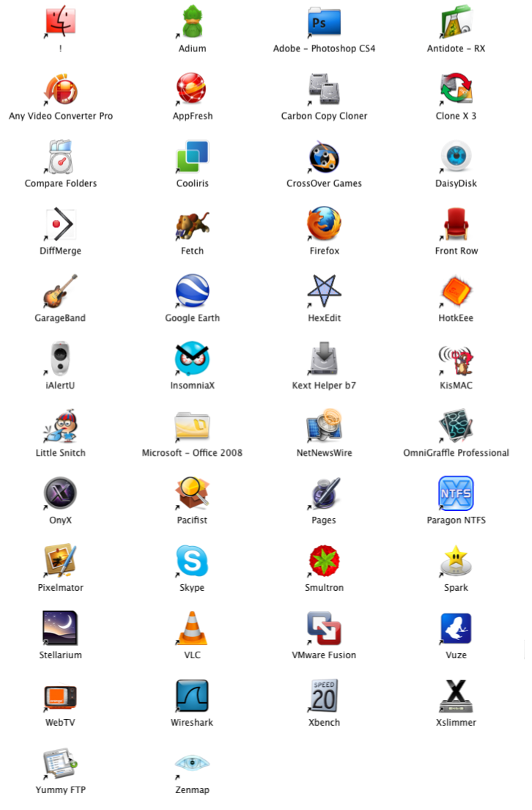Launch the OnyX icon
The image size is (532, 810).
(x=60, y=493)
